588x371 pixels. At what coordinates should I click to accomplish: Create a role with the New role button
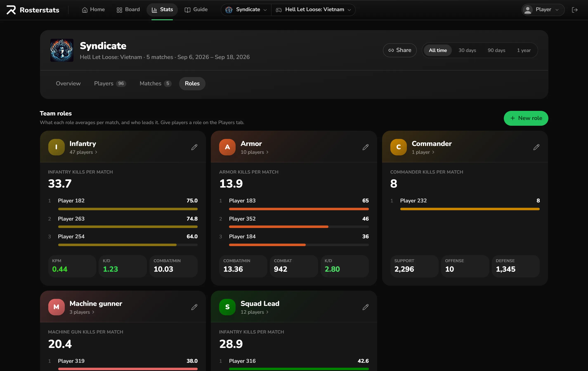(x=526, y=118)
